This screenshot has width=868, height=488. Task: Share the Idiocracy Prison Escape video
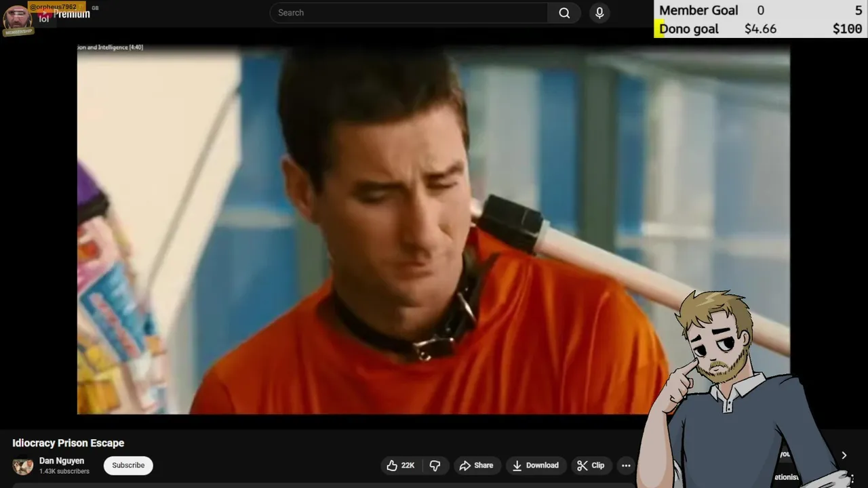click(476, 466)
